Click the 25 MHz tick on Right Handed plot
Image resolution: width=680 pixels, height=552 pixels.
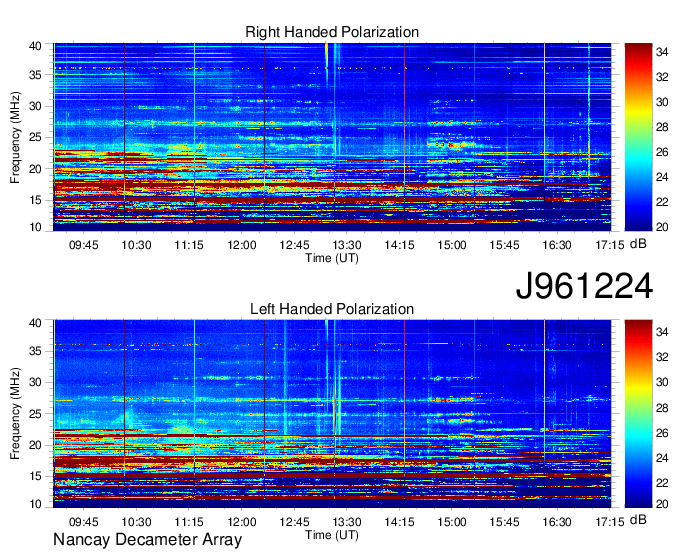pyautogui.click(x=35, y=137)
